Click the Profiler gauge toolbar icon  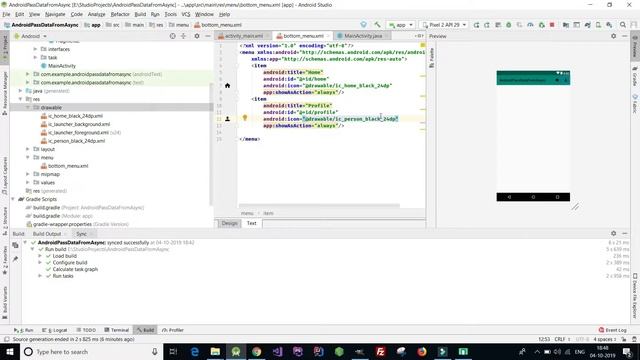click(x=530, y=24)
